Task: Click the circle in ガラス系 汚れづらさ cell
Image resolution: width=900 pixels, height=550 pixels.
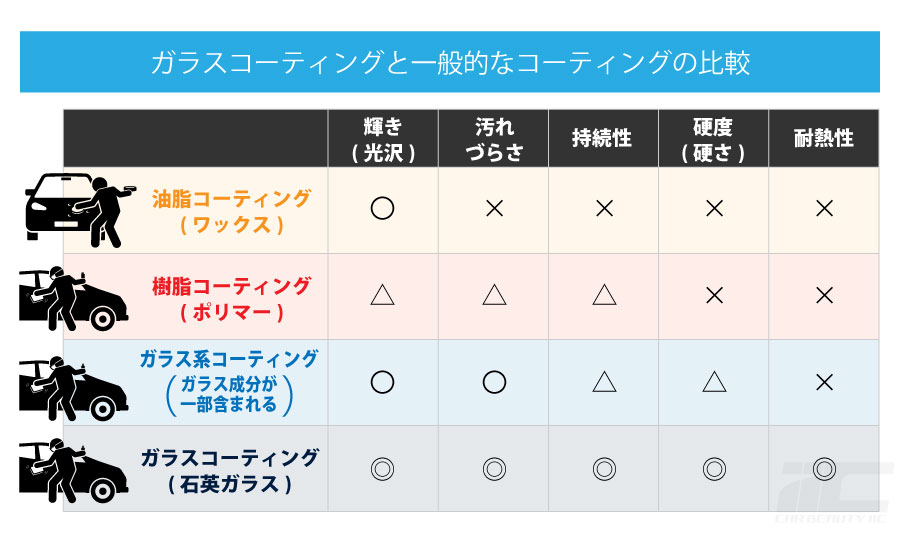Action: [494, 382]
